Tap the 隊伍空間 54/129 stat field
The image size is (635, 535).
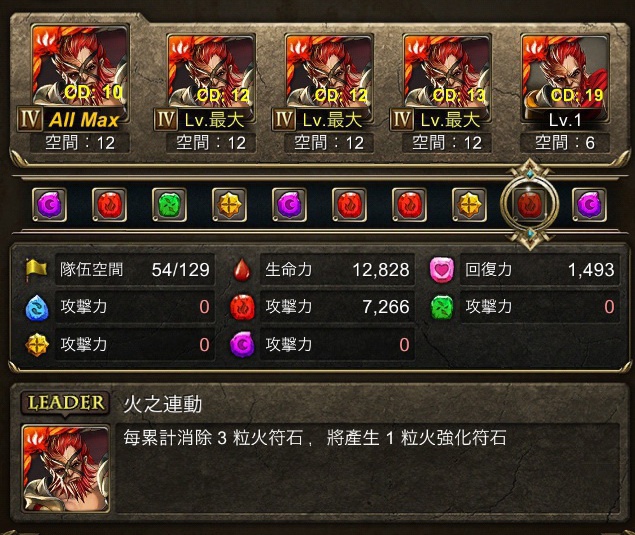point(135,270)
